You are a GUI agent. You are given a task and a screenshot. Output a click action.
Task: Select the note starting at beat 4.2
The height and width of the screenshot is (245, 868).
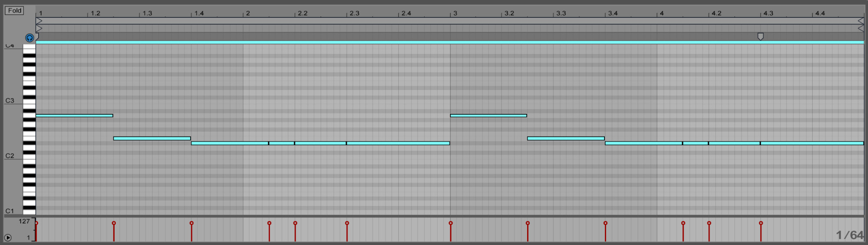[734, 143]
